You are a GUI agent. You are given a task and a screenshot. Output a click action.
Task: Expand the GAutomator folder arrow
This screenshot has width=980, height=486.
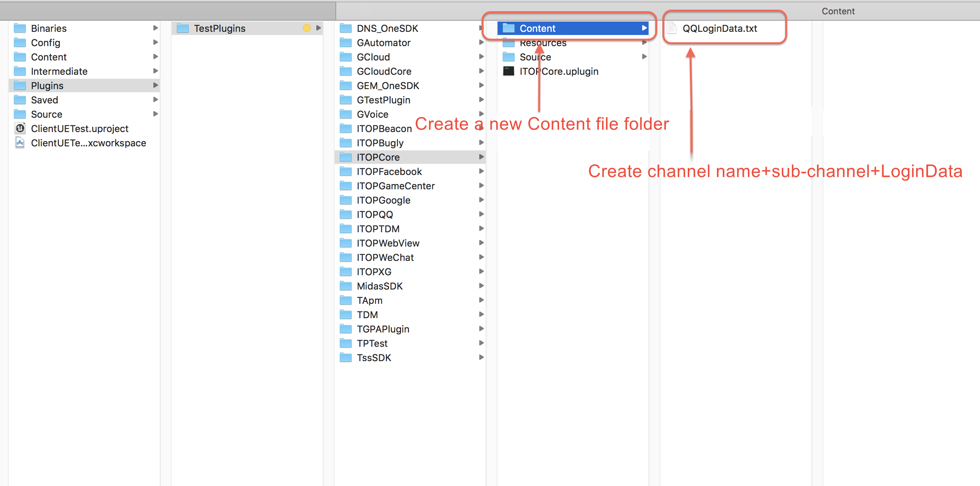tap(484, 43)
